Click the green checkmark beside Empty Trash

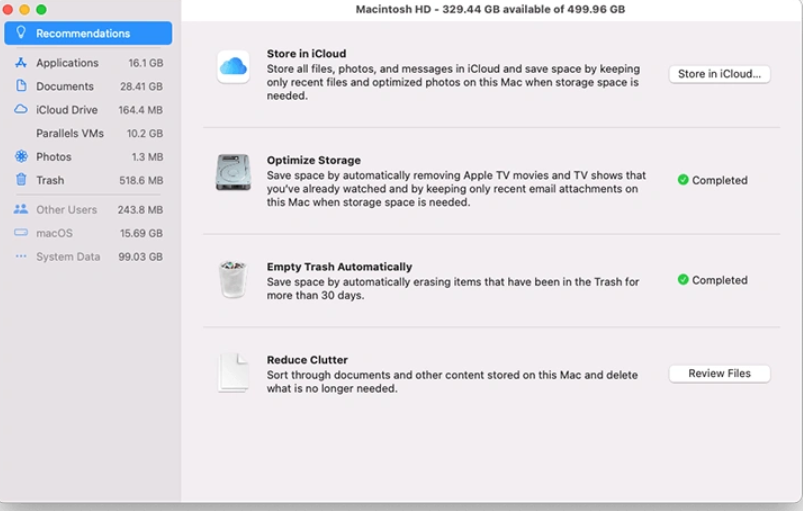683,280
